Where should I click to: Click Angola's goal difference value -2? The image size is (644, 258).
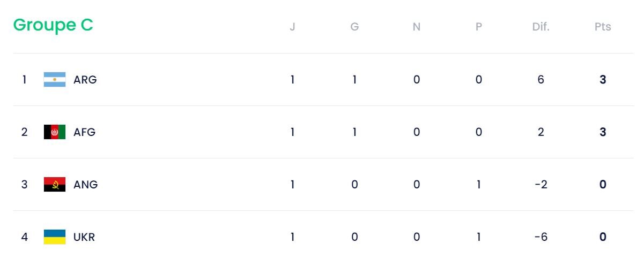[541, 185]
